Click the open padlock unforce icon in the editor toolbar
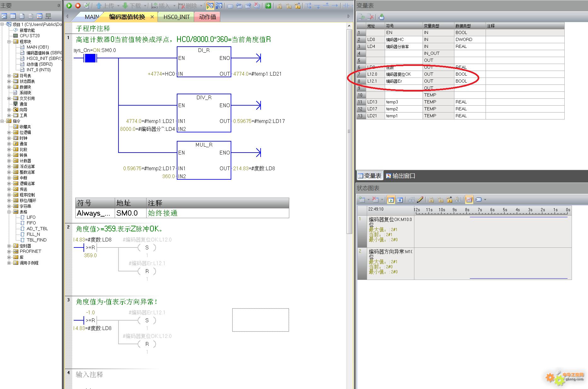 click(x=288, y=6)
